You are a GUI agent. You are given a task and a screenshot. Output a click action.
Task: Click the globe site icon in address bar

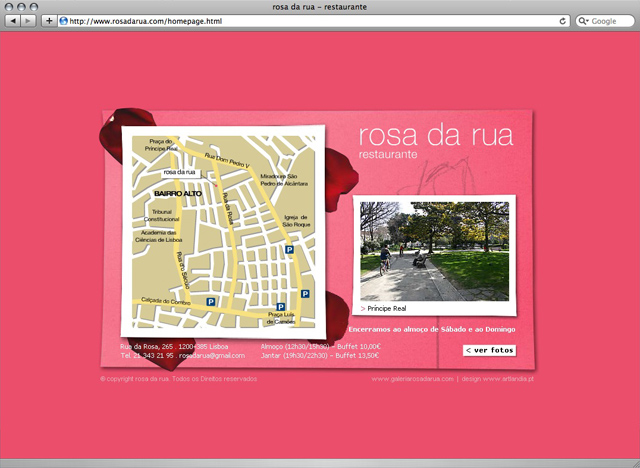[63, 21]
